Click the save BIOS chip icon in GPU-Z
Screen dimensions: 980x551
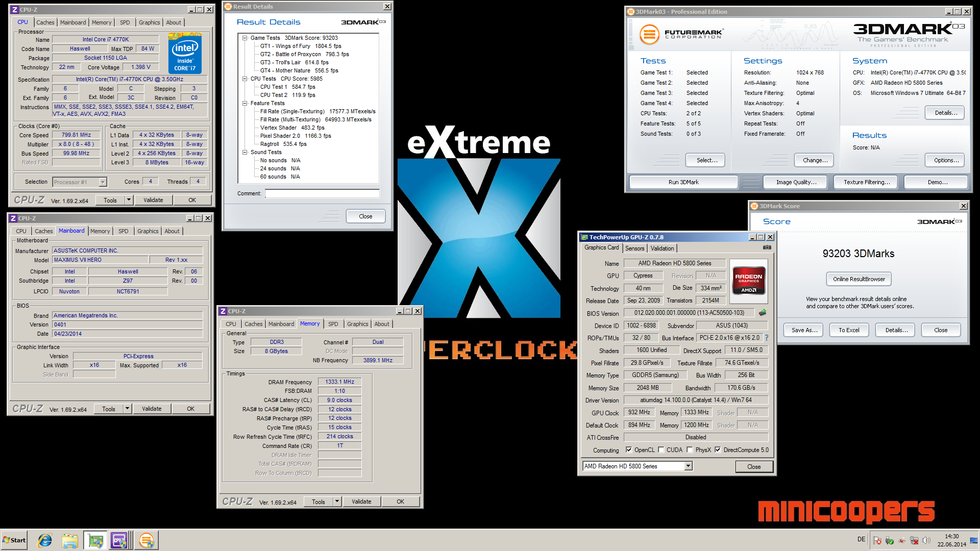pos(763,313)
